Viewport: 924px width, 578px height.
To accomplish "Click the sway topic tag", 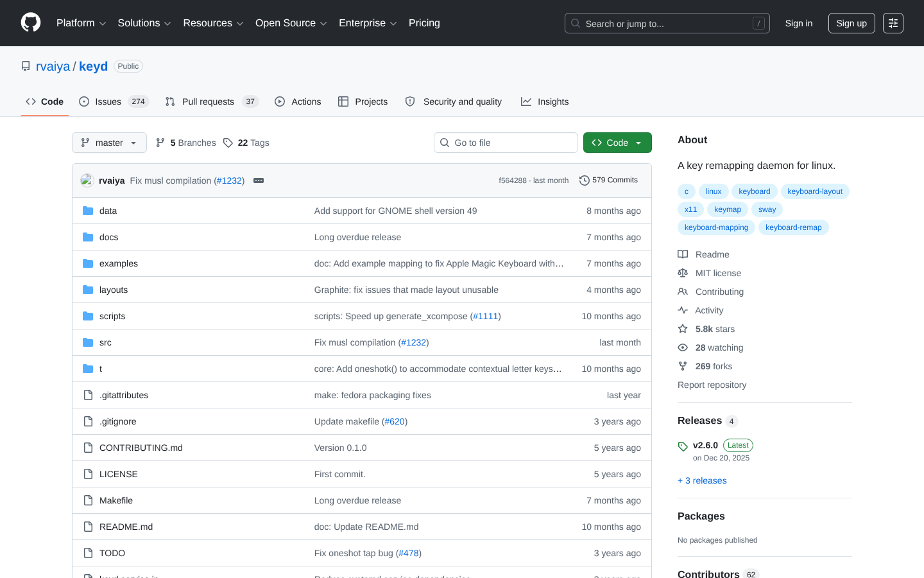I will (x=767, y=209).
